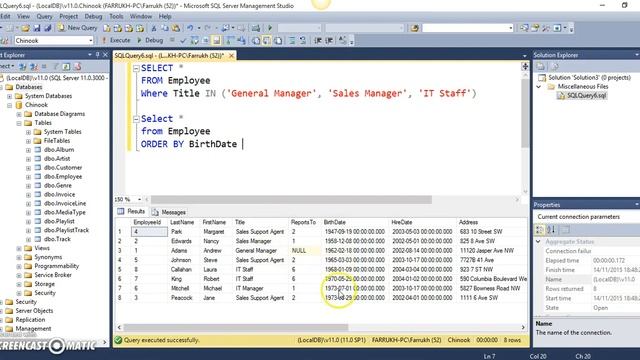The width and height of the screenshot is (640, 360).
Task: Collapse the Chinook database node
Action: click(9, 105)
